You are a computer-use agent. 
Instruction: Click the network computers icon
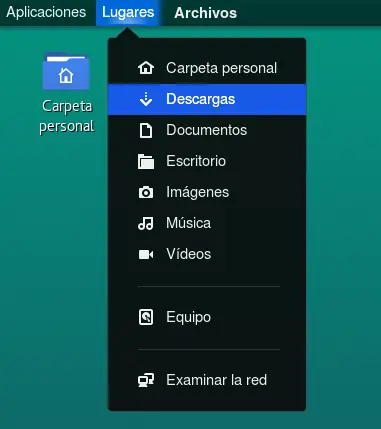(146, 380)
